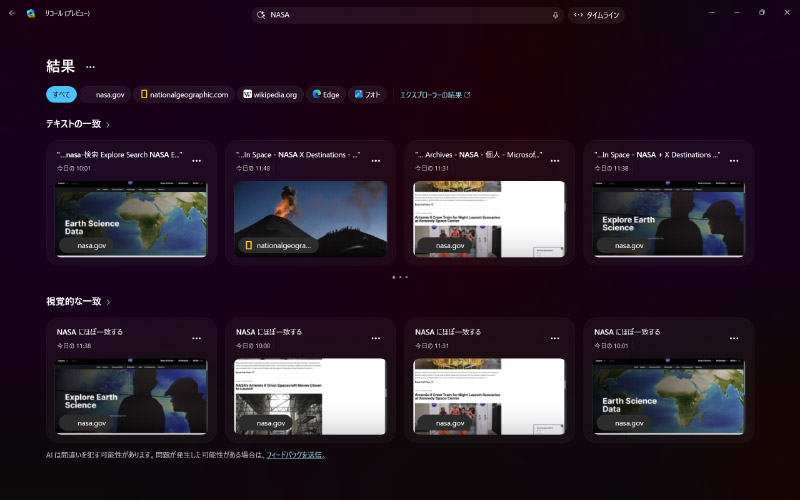Screen dimensions: 800x500
Task: Click card title '... Archives - NASA - 個人 - Microsof..'
Action: (x=479, y=155)
